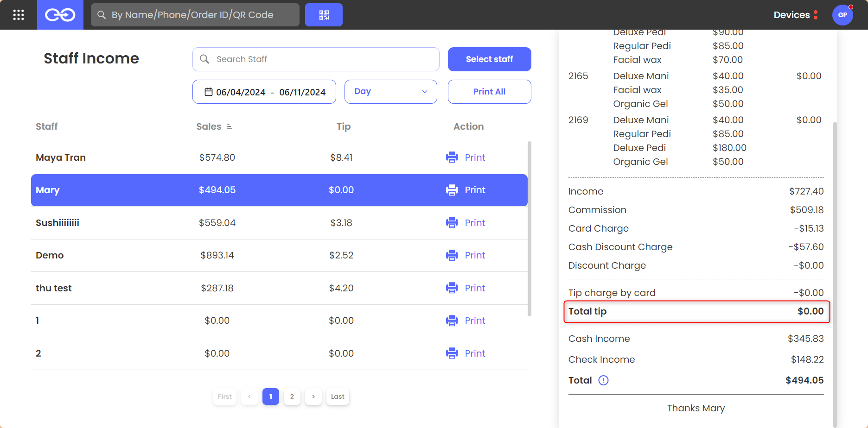Click printer icon for Sushiiiiiiii
Viewport: 868px width, 428px height.
[x=452, y=223]
